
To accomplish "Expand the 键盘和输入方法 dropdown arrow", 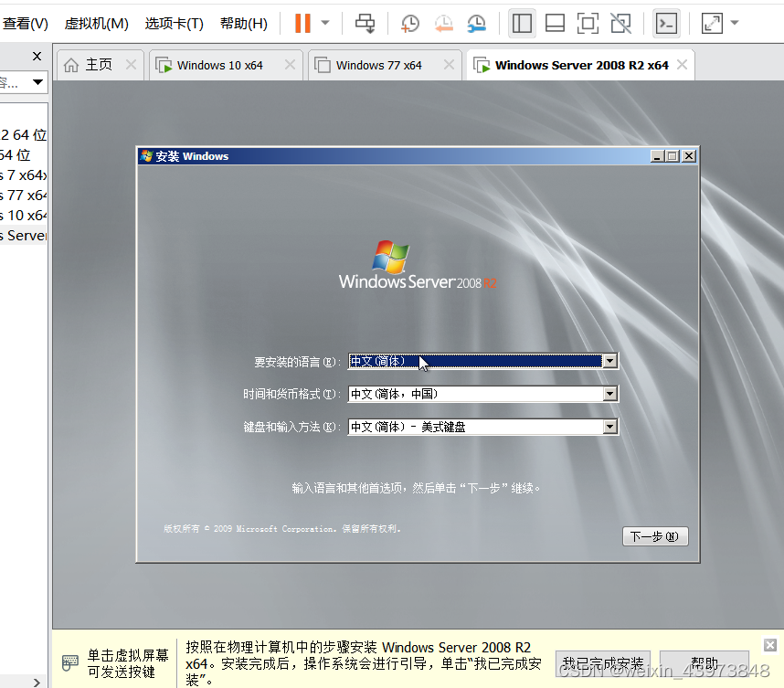I will (x=609, y=427).
